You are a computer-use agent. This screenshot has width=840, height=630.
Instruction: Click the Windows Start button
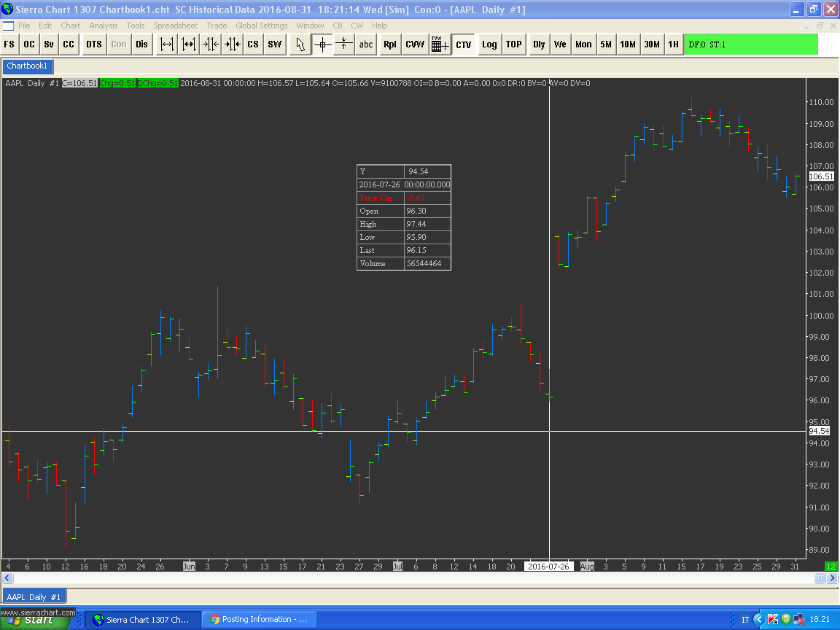click(x=35, y=620)
